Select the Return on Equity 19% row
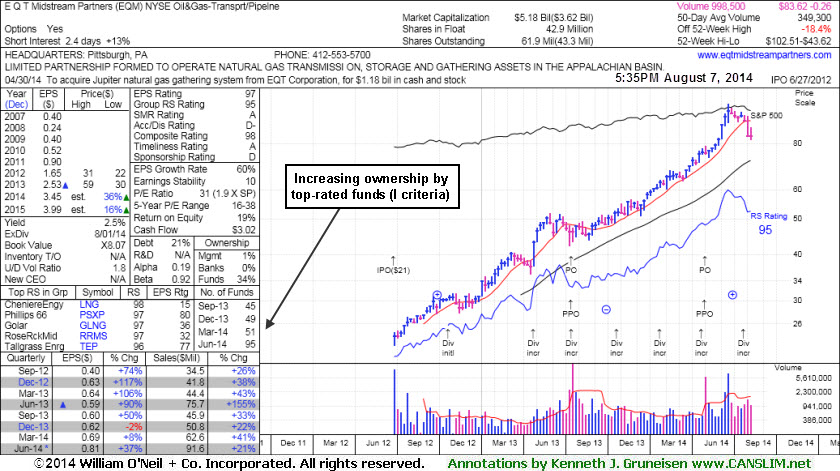This screenshot has height=471, width=840. point(194,218)
